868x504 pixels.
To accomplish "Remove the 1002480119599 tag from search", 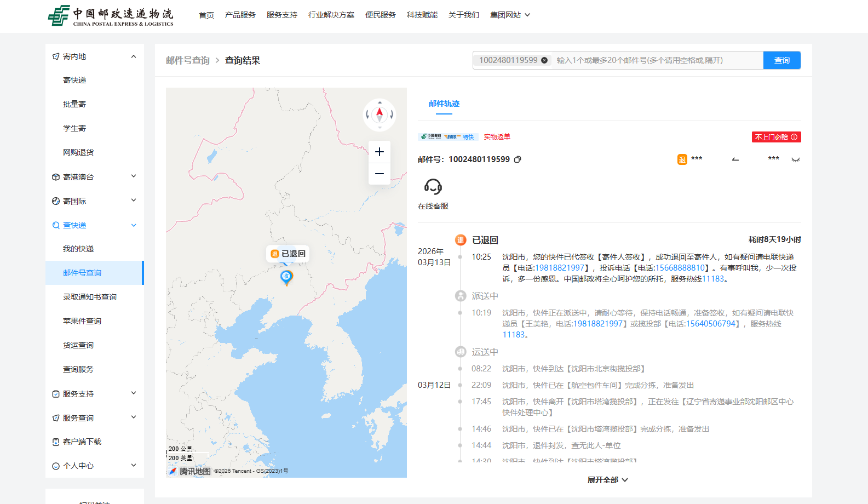I will coord(544,60).
